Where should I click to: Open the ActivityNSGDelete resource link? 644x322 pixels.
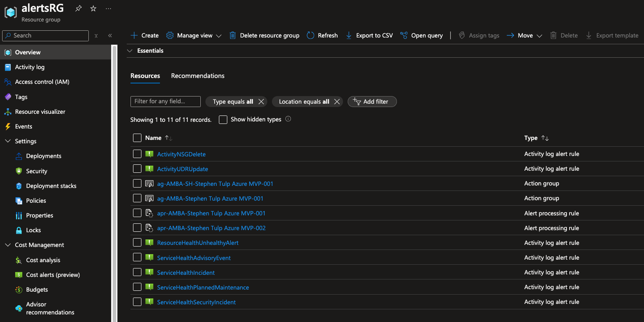181,154
